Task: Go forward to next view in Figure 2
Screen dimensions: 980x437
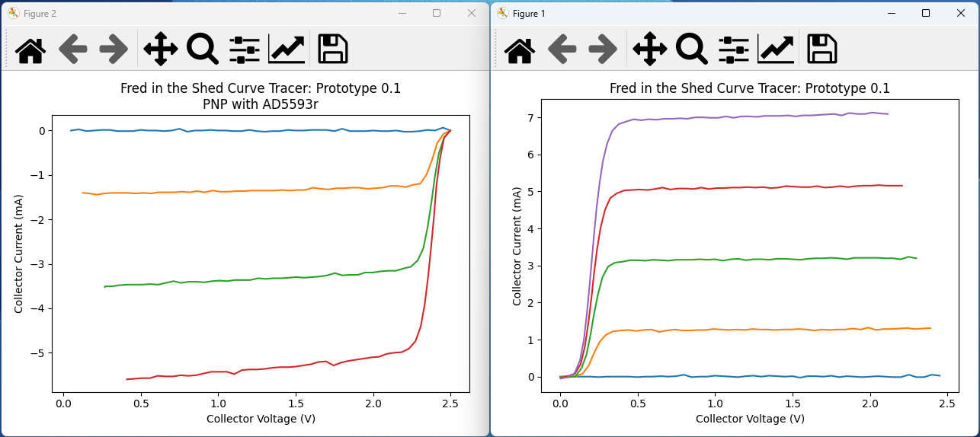Action: pyautogui.click(x=114, y=49)
